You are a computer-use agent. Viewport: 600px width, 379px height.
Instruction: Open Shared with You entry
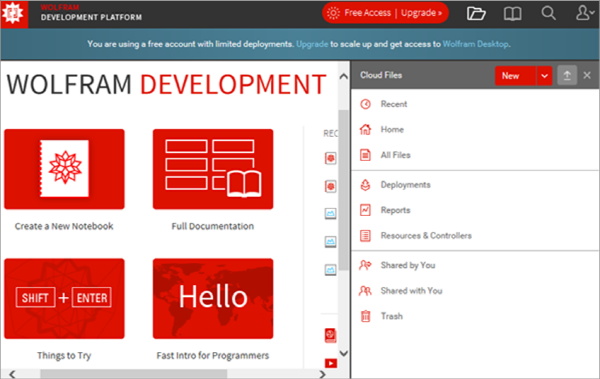411,291
